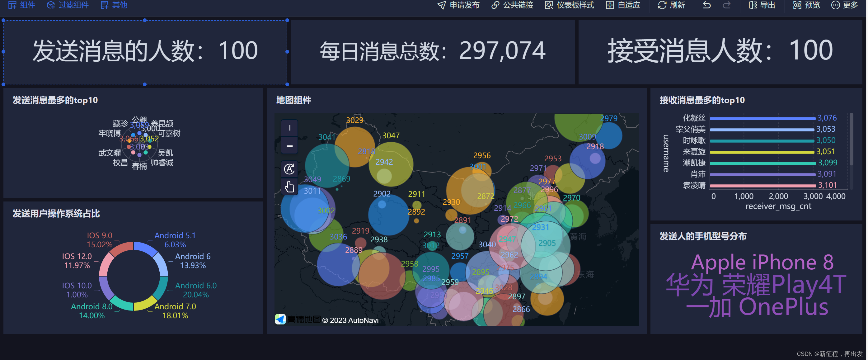The image size is (868, 360).
Task: Click the 接收消息最多的top10 title
Action: pyautogui.click(x=702, y=100)
